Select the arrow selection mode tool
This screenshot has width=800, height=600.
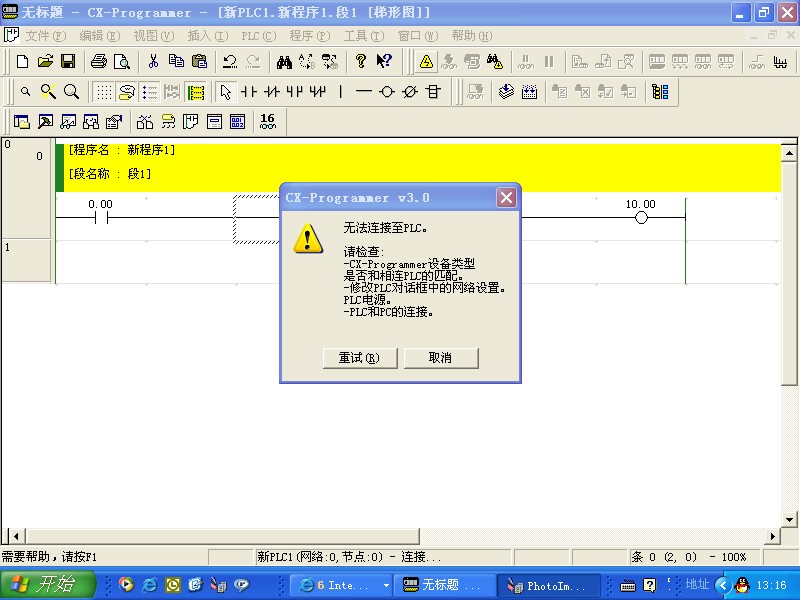point(226,92)
